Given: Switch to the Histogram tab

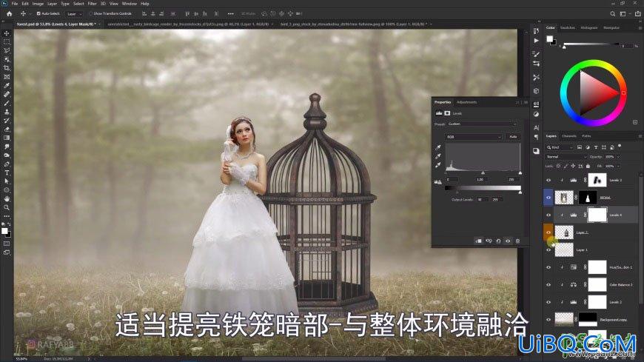Looking at the screenshot, I should [x=589, y=27].
